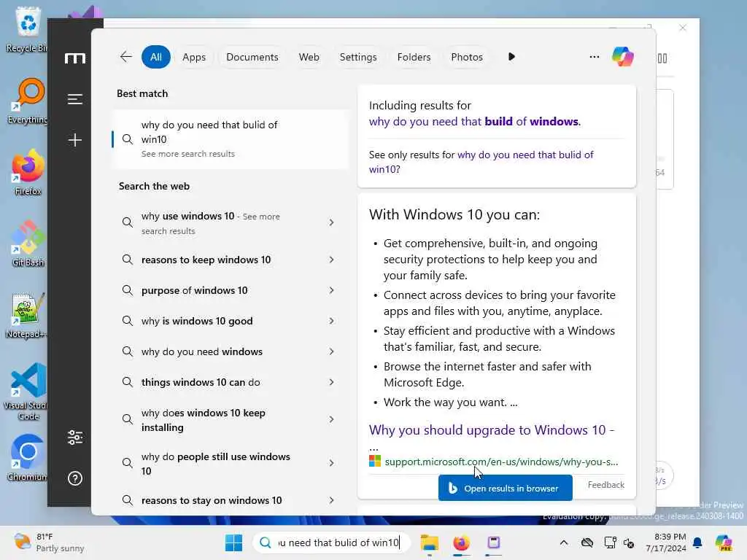This screenshot has width=747, height=560.
Task: Expand the 'purpose of windows 10' arrow
Action: click(332, 290)
